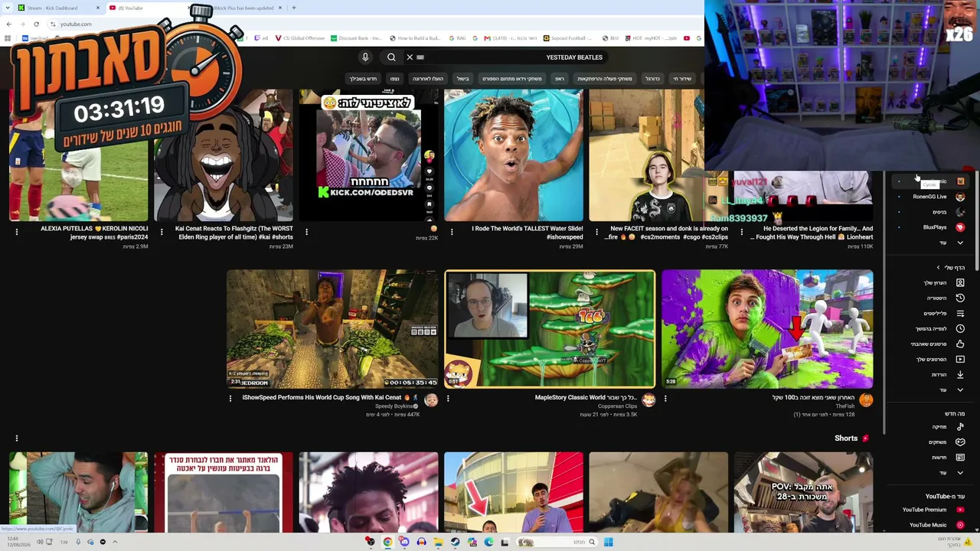
Task: Select the כדורגל filter chip
Action: (652, 79)
